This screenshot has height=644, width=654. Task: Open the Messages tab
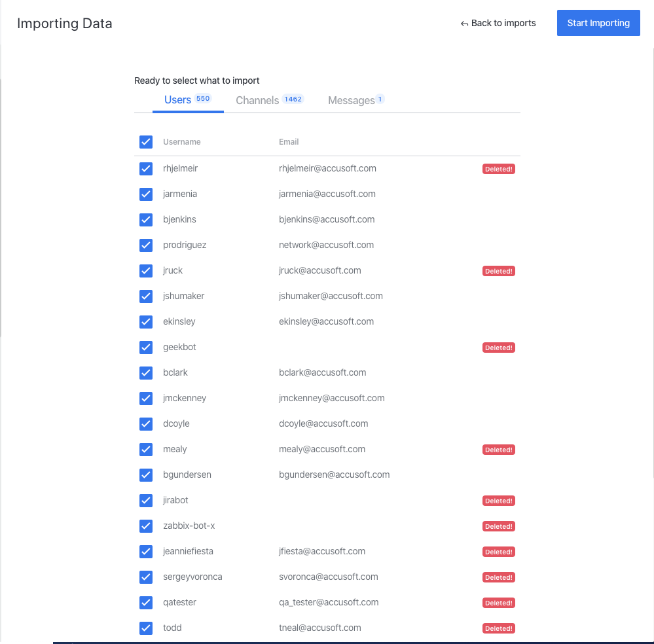tap(351, 100)
